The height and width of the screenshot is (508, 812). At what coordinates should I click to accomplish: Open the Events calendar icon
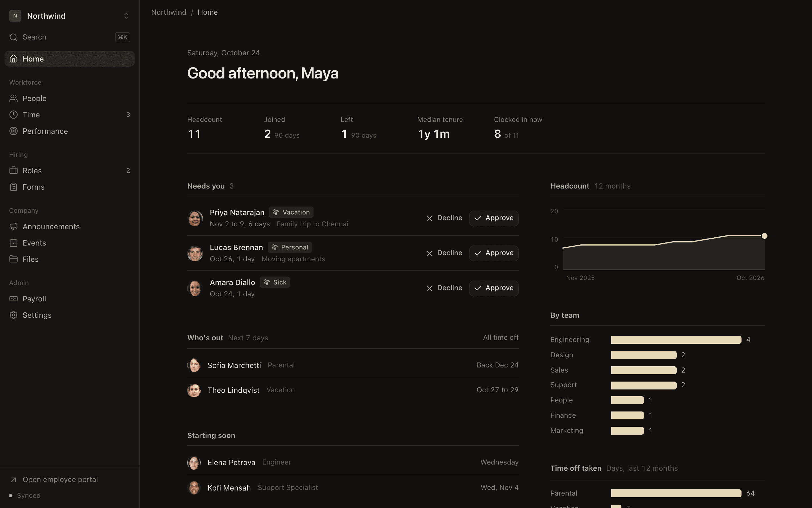click(14, 243)
